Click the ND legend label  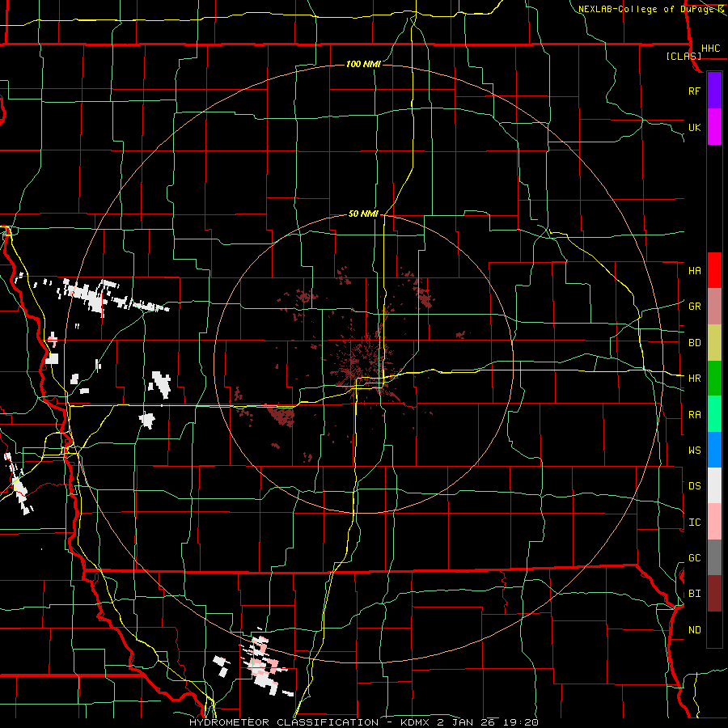pyautogui.click(x=694, y=630)
